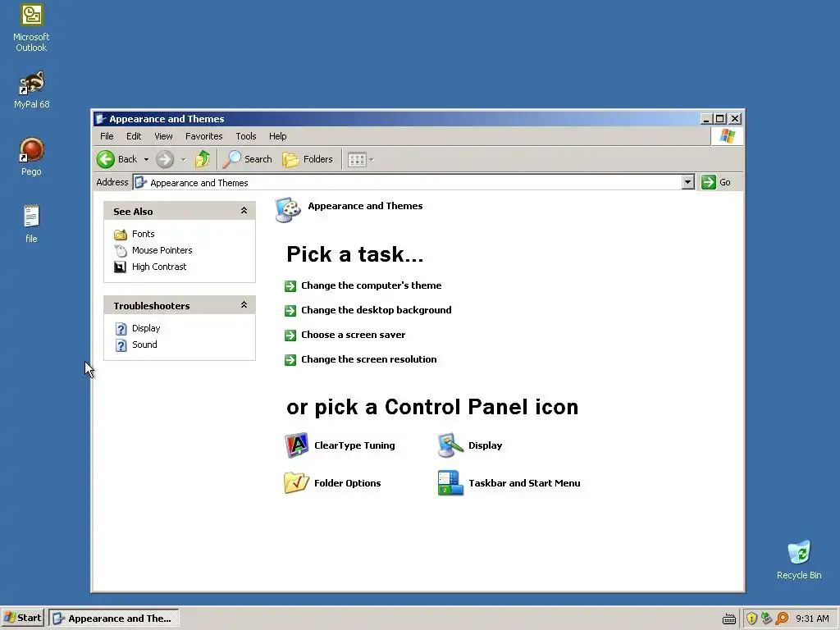Click the Mouse Pointers icon
The image size is (840, 630).
coord(121,250)
